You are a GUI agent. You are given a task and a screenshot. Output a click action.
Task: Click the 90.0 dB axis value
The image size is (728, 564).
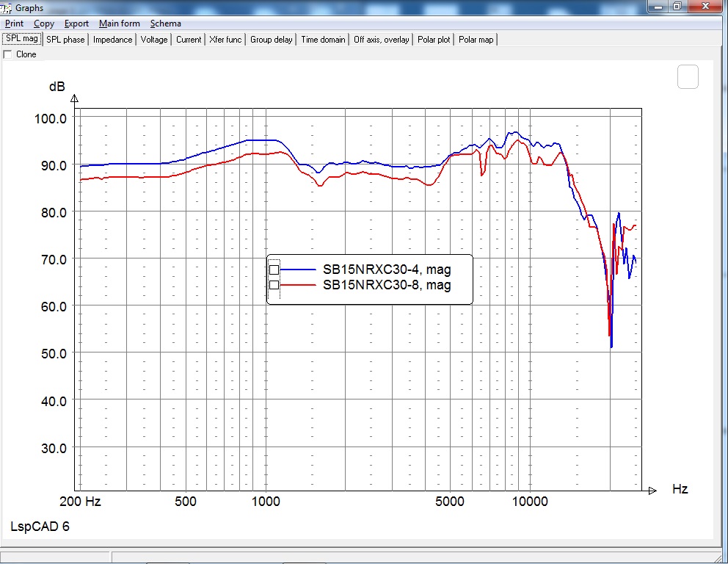pyautogui.click(x=54, y=165)
